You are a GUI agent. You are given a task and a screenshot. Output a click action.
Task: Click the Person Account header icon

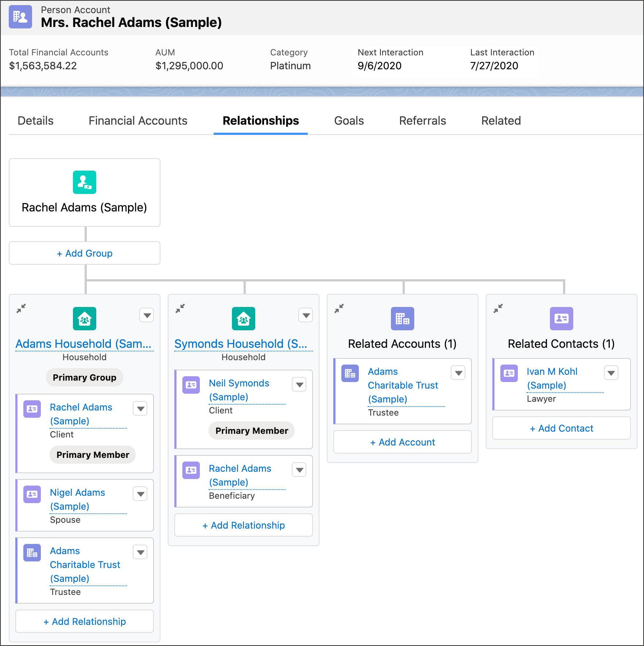[20, 17]
